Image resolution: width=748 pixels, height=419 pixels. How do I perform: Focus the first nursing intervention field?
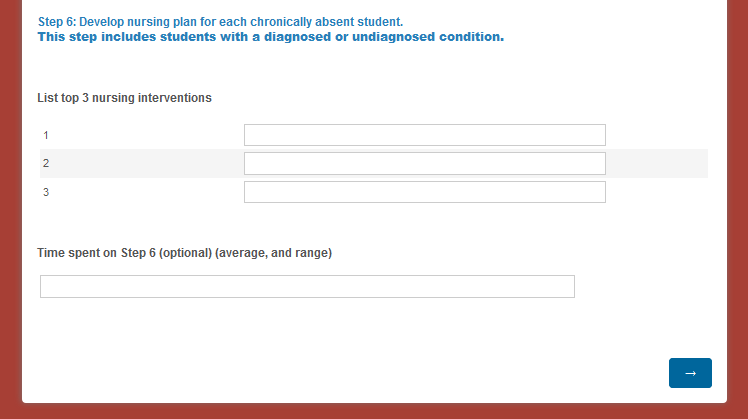[424, 135]
